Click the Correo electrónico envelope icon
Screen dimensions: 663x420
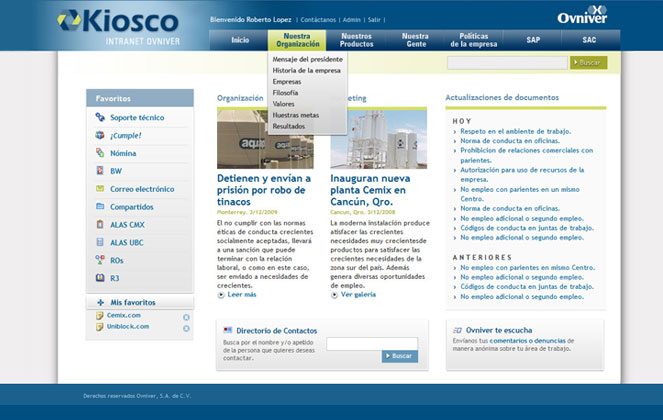pyautogui.click(x=100, y=189)
